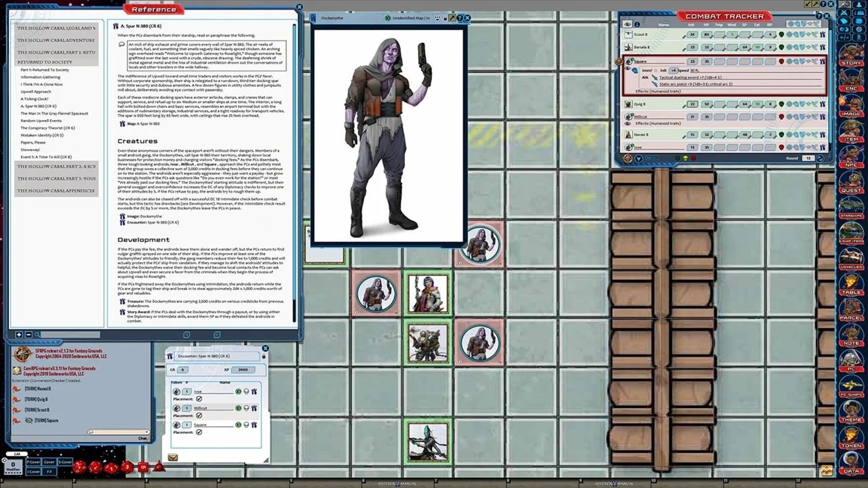
Task: Select Mistaken Identity (CR 5) entry
Action: (x=42, y=136)
